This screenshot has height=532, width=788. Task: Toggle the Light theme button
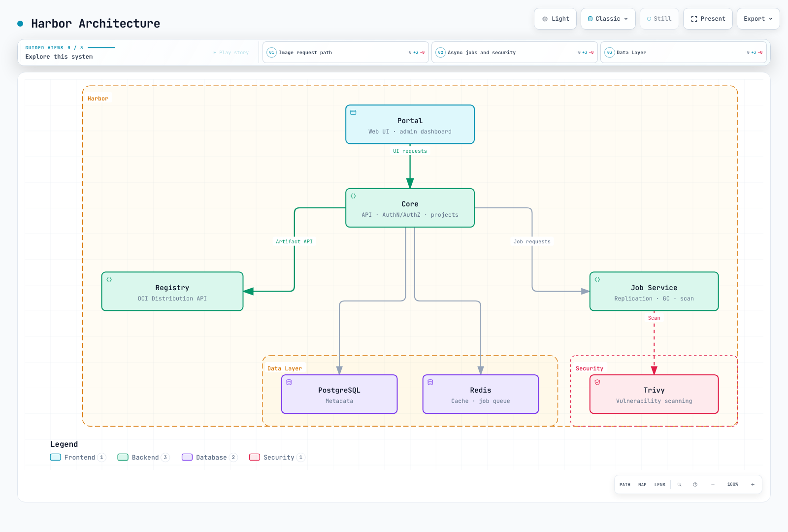coord(555,19)
